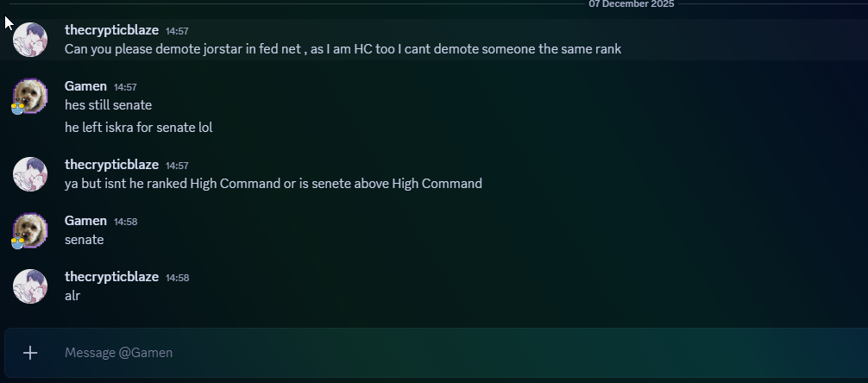
Task: Open Gamen's avatar beside the 14:58 "senate" reply
Action: 30,230
